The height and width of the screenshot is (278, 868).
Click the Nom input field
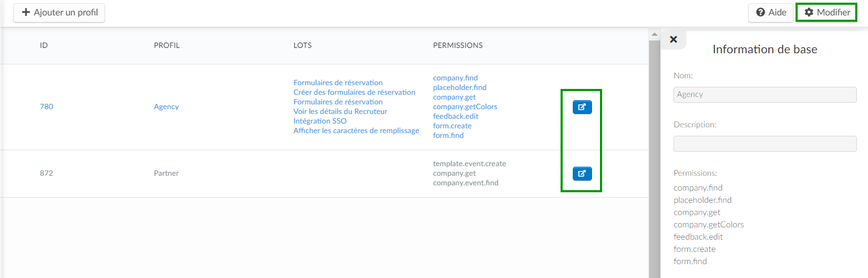(x=765, y=94)
